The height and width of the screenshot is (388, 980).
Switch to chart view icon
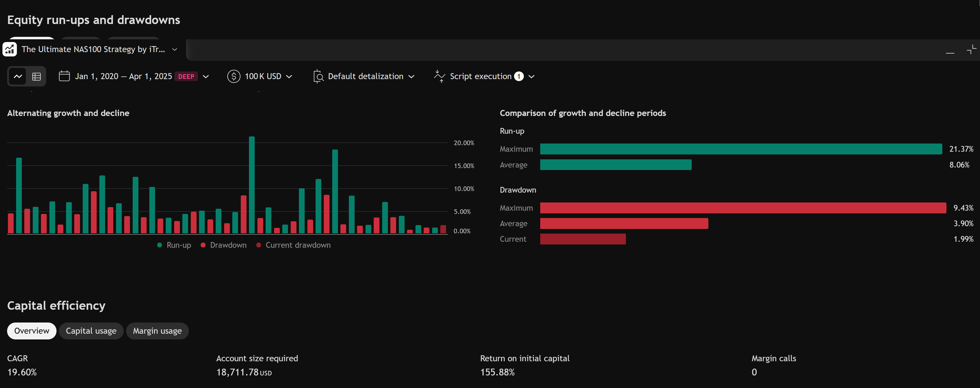coord(18,76)
